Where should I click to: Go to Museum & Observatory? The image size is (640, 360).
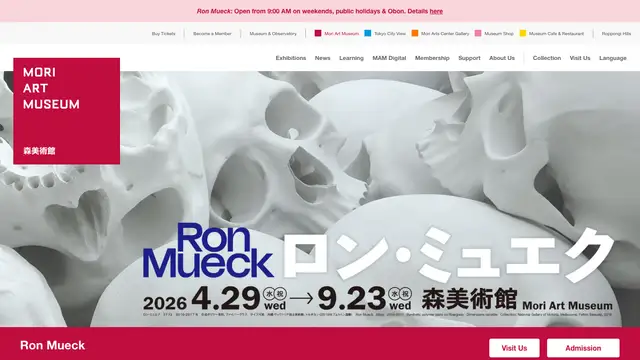[273, 34]
